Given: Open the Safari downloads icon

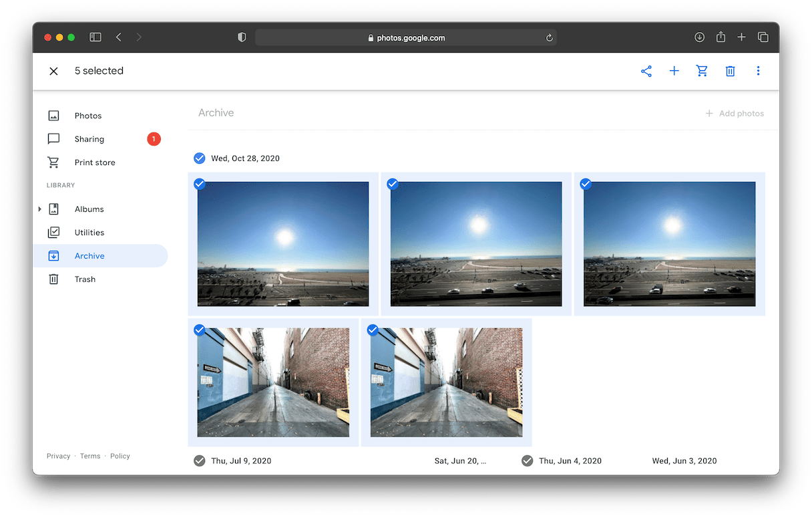Looking at the screenshot, I should click(x=700, y=37).
